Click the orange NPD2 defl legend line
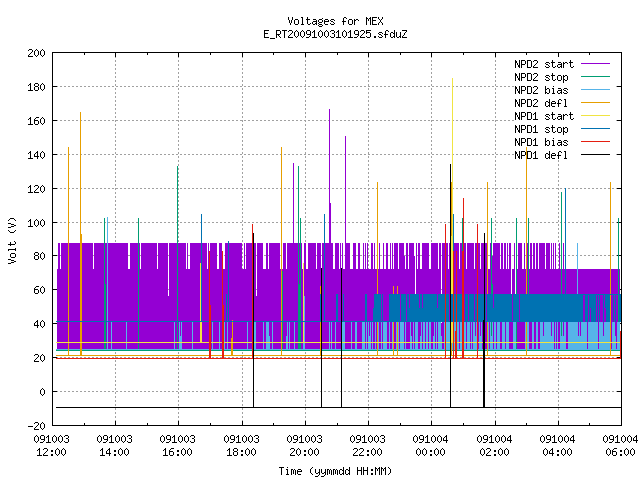This screenshot has height=480, width=640. point(596,102)
